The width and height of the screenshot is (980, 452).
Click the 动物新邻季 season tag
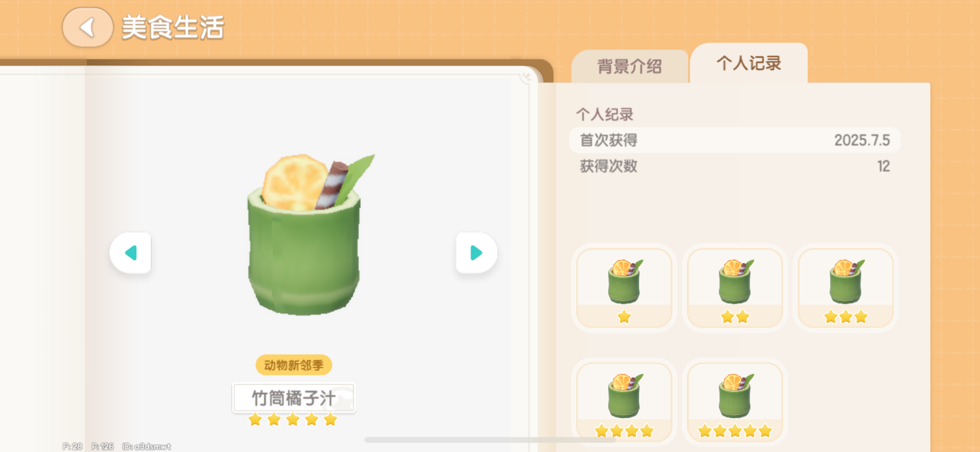(294, 365)
